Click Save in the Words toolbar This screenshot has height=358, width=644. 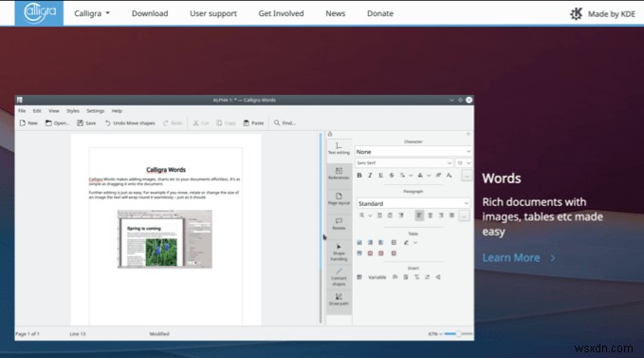(86, 122)
